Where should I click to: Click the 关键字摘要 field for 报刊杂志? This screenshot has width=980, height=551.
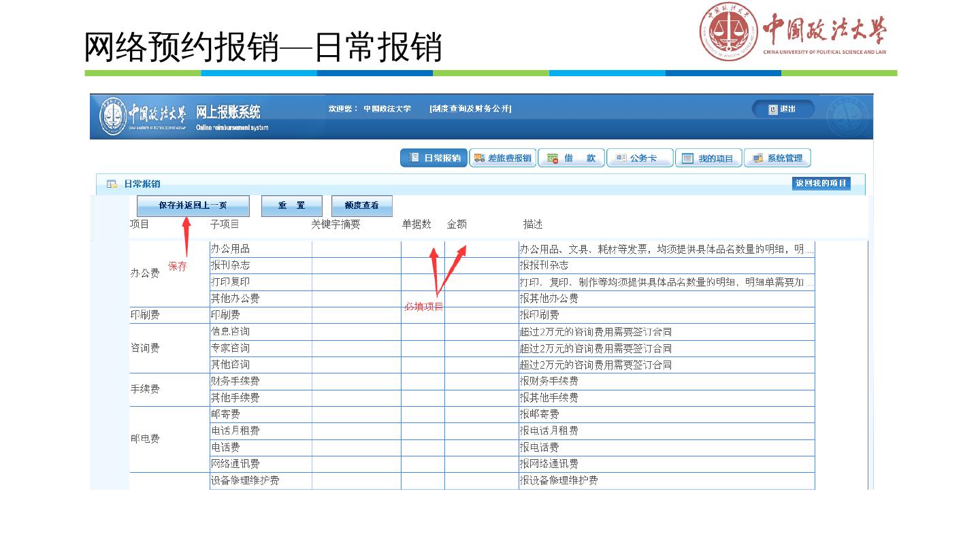point(357,265)
